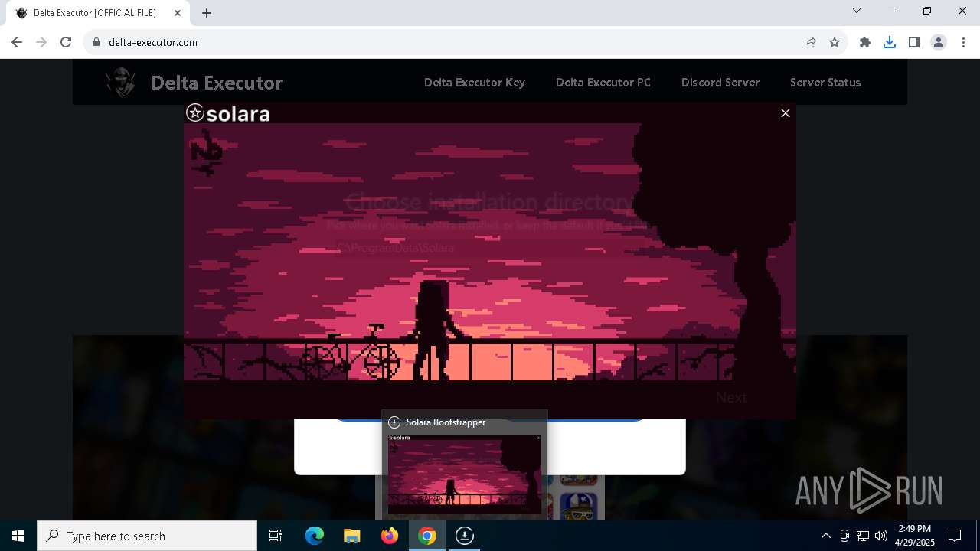980x551 pixels.
Task: Switch to Chrome in taskbar
Action: [x=427, y=536]
